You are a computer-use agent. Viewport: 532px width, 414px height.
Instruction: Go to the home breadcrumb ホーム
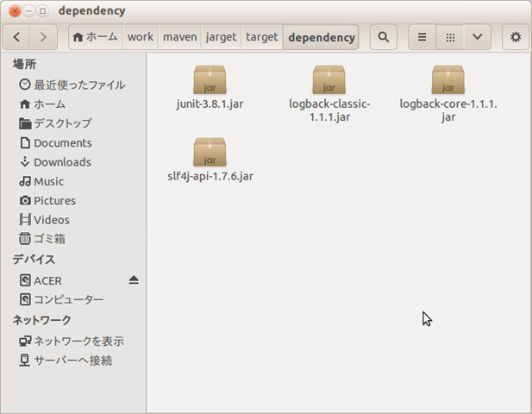pos(95,37)
